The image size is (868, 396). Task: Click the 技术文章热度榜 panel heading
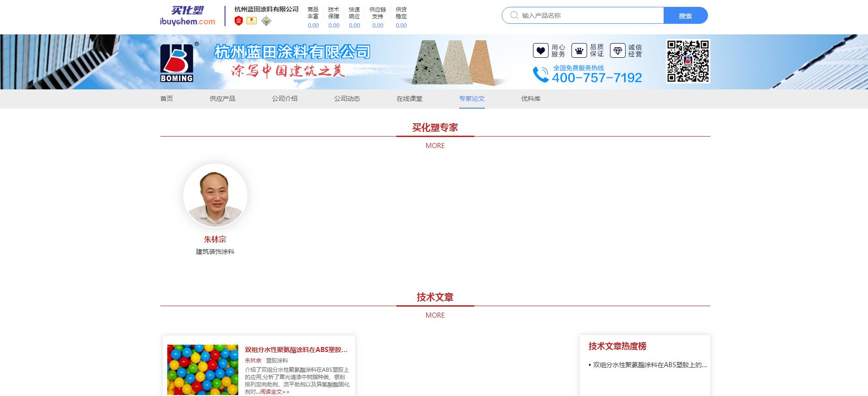[x=617, y=346]
